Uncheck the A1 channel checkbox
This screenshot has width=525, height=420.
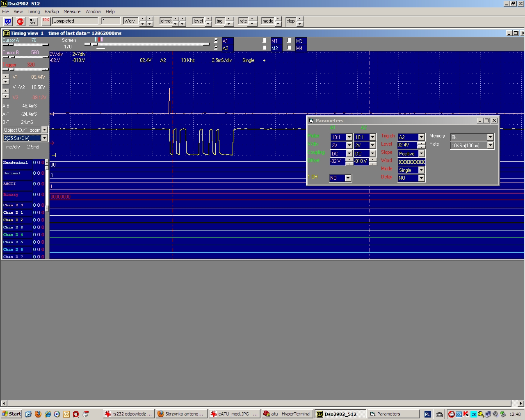(216, 41)
